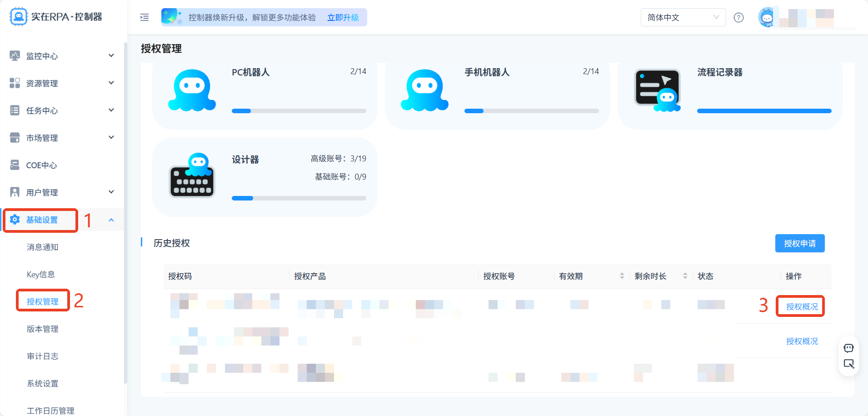Click the screen feedback floating icon

coord(848,364)
